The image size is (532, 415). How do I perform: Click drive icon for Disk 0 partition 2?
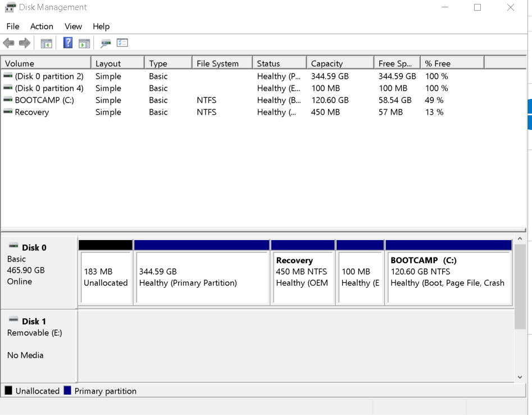click(8, 76)
